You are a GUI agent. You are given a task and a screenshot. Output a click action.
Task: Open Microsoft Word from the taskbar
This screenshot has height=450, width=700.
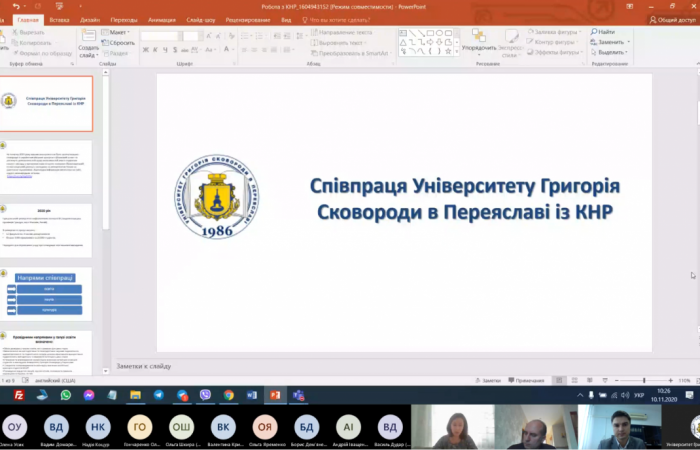tap(252, 395)
